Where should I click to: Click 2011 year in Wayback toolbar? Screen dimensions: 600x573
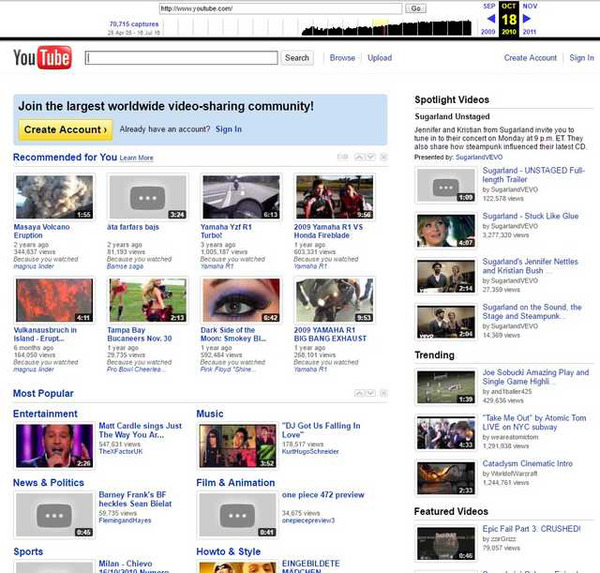(x=529, y=32)
